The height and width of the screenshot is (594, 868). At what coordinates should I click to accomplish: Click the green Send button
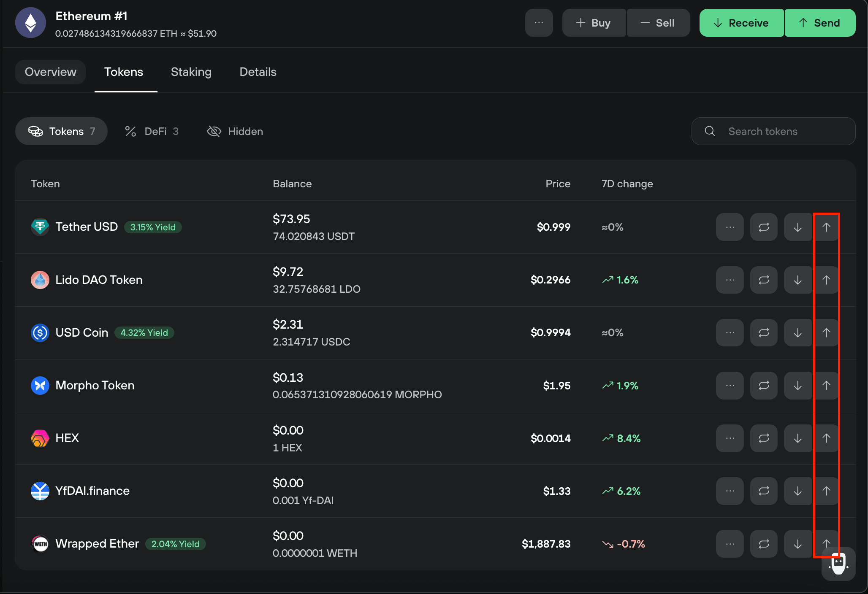tap(820, 23)
